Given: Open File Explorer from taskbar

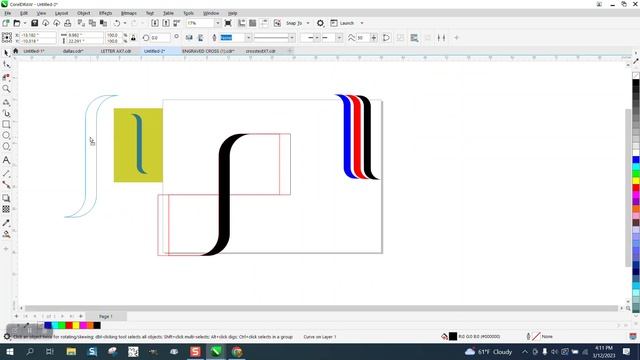Looking at the screenshot, I should coord(71,352).
